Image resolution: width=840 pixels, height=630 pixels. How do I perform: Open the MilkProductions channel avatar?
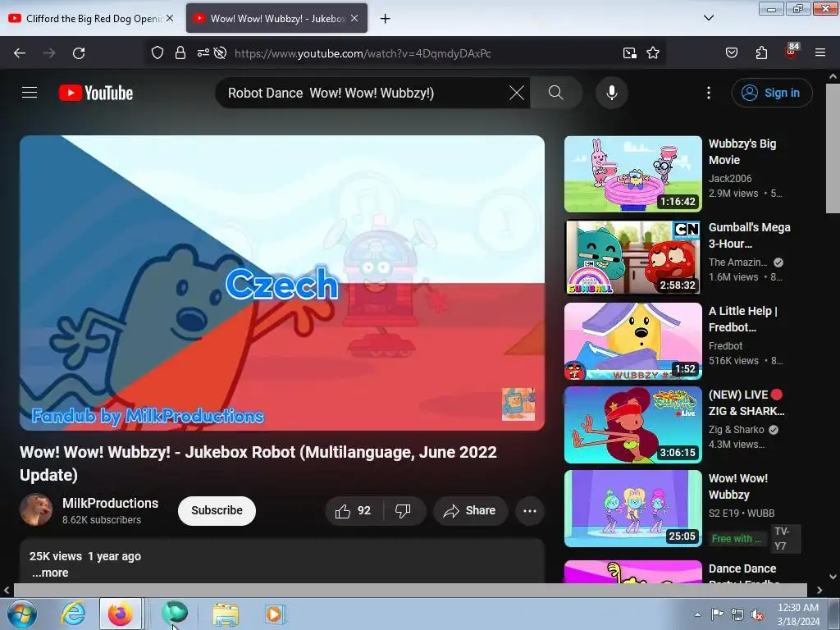click(x=36, y=509)
